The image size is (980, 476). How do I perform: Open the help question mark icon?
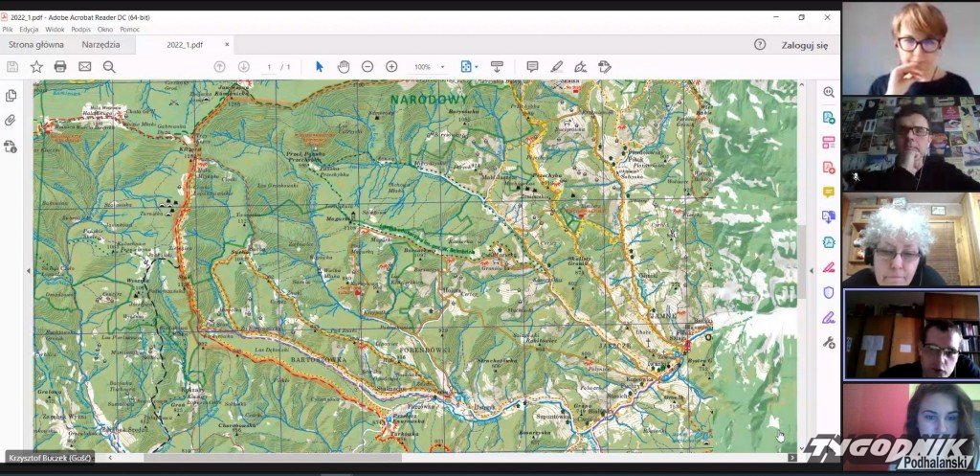coord(759,44)
